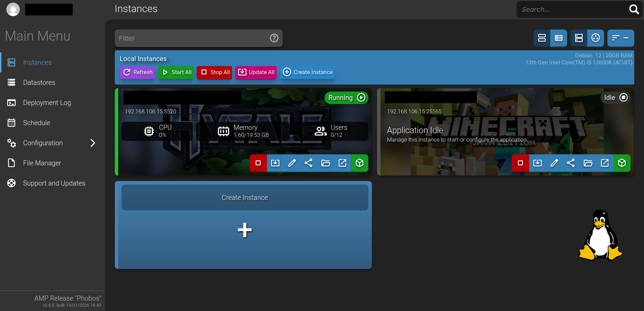Click the pencil edit icon on the Hytale instance
644x311 pixels.
pyautogui.click(x=292, y=163)
